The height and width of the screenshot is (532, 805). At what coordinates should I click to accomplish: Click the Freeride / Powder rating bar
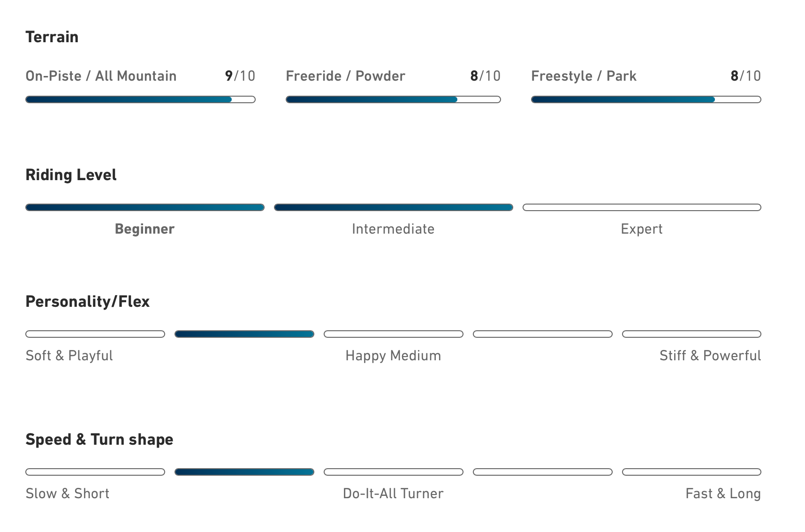(393, 99)
